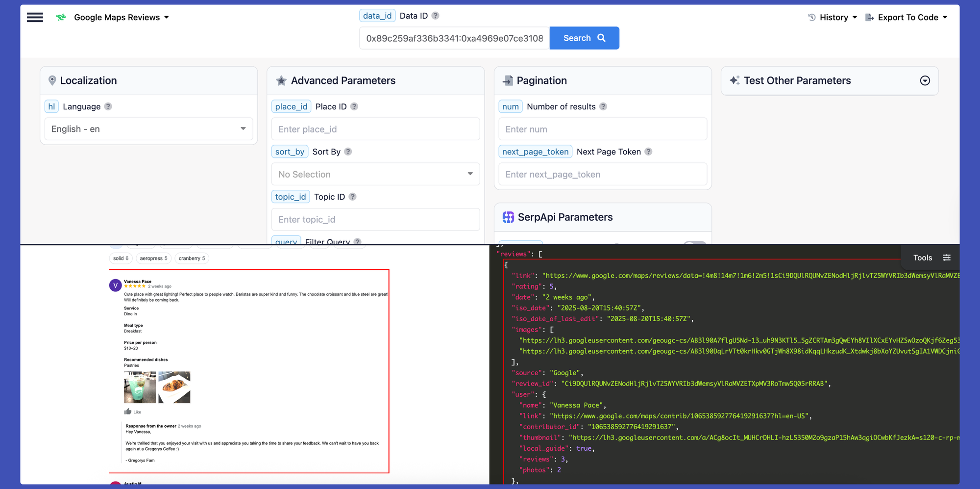
Task: Click the '- Gregorys Fam' signature text
Action: click(x=140, y=461)
